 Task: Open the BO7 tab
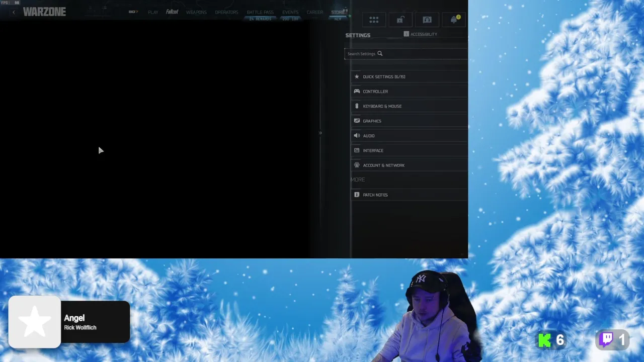133,12
